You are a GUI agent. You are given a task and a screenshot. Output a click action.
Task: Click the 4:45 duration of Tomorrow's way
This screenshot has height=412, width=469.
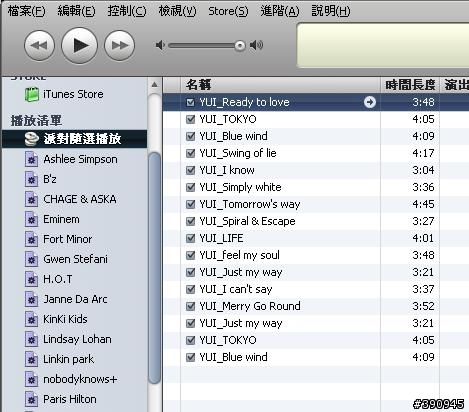(423, 204)
